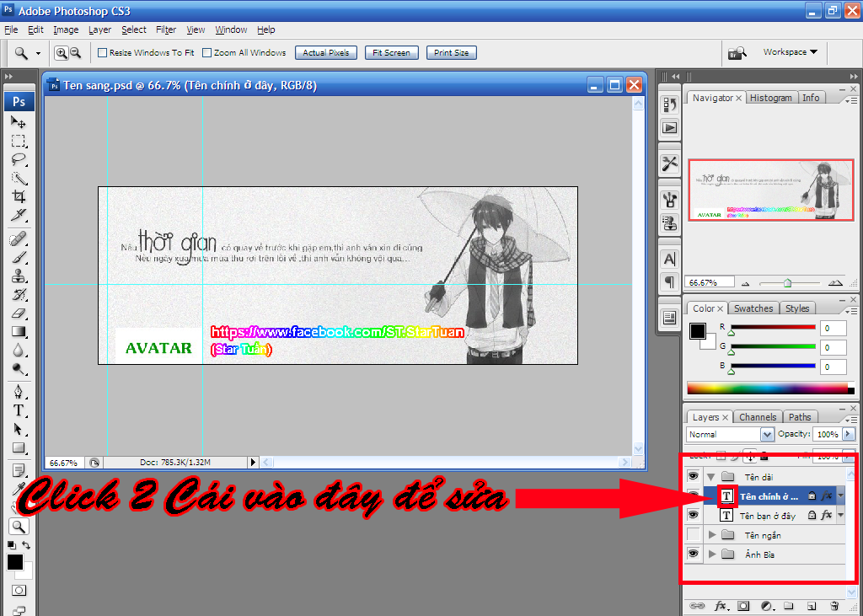The height and width of the screenshot is (616, 863).
Task: Open the Character panel icon
Action: coord(670,260)
